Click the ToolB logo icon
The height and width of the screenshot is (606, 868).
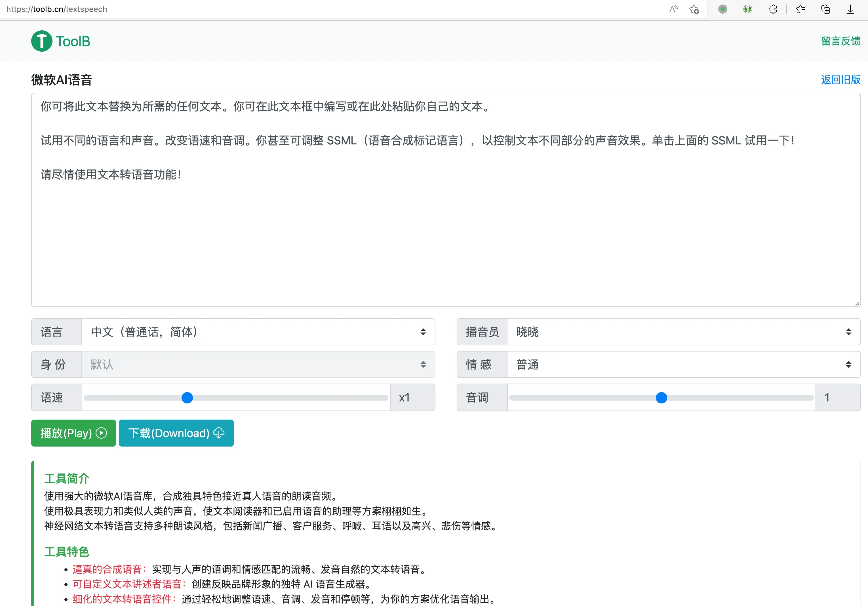coord(42,41)
